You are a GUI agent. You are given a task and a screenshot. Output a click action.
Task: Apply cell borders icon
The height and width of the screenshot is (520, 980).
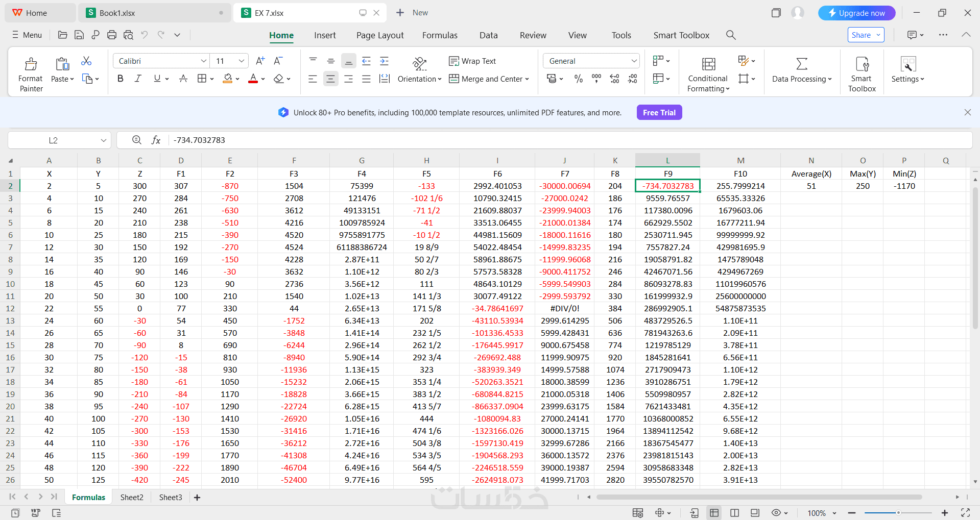tap(202, 79)
